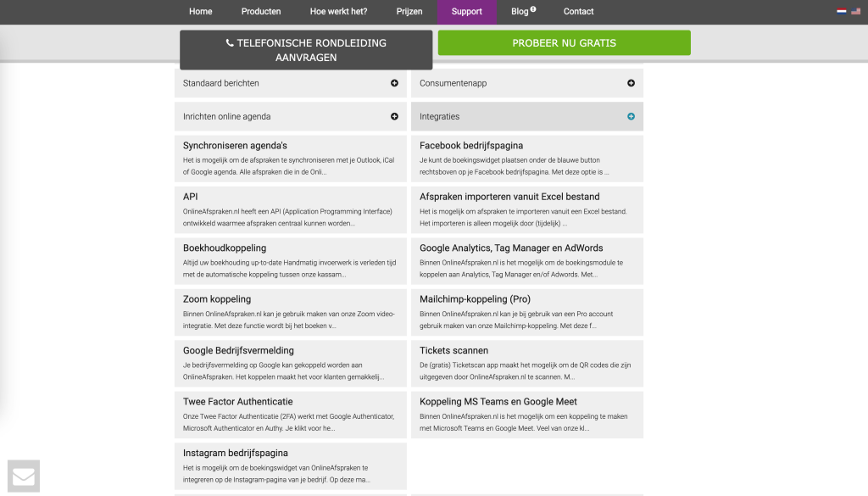Click the Dutch flag language icon

click(842, 12)
